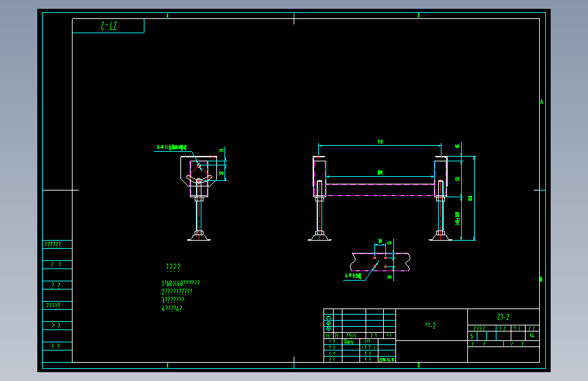
Task: Click the foot pad base of the side view
Action: point(199,236)
